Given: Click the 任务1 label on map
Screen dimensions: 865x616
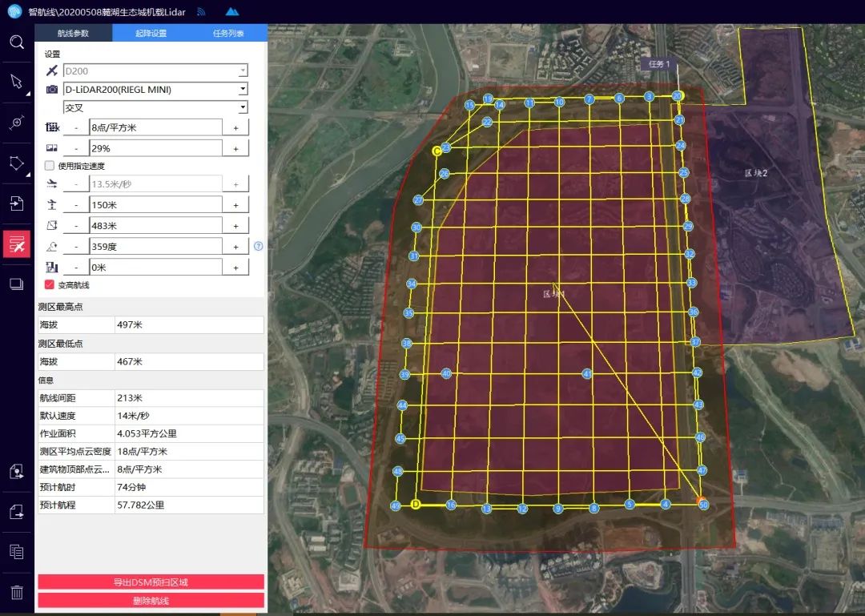Looking at the screenshot, I should (659, 64).
